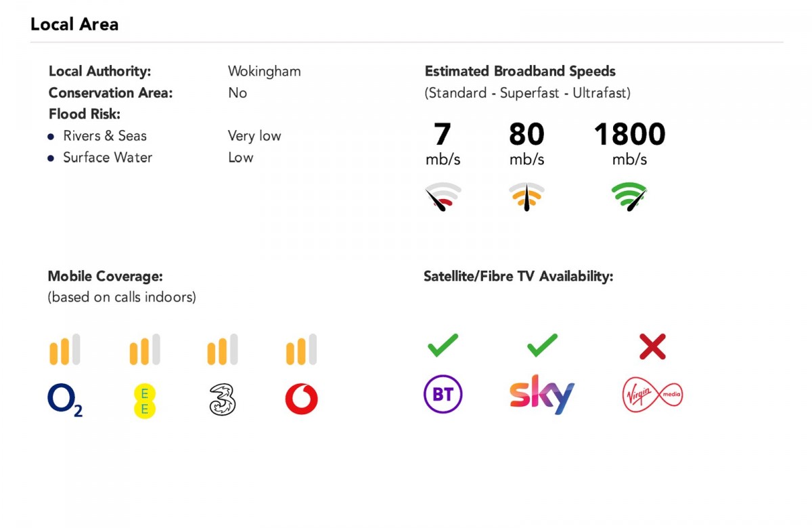Click the Wokingham local authority value
Screen dimensions: 812x528
(x=264, y=71)
